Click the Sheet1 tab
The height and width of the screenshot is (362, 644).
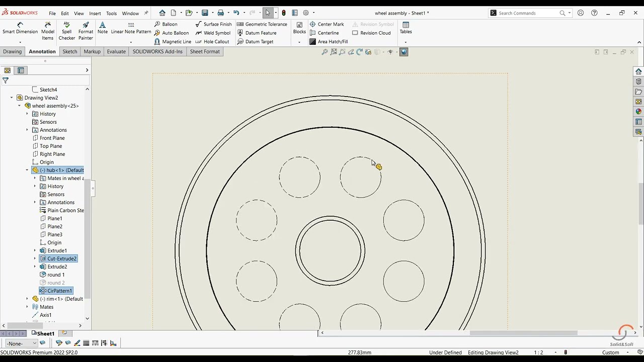pos(43,333)
